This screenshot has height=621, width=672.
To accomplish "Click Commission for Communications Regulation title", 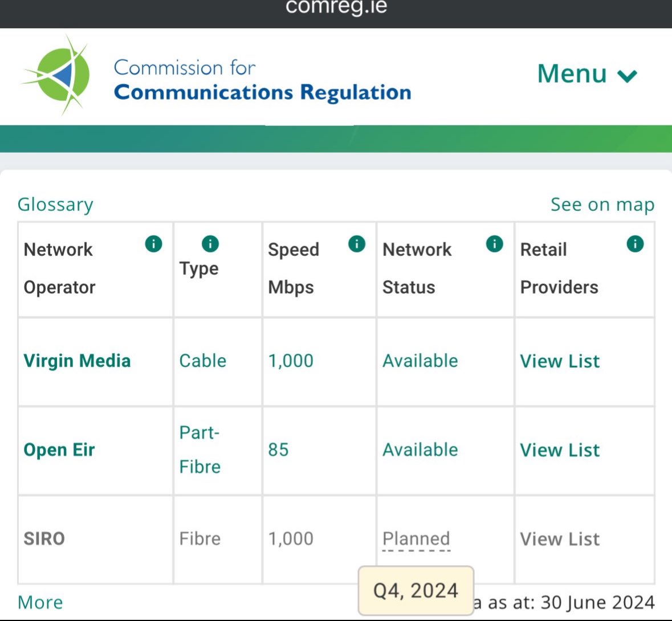I will pyautogui.click(x=262, y=80).
